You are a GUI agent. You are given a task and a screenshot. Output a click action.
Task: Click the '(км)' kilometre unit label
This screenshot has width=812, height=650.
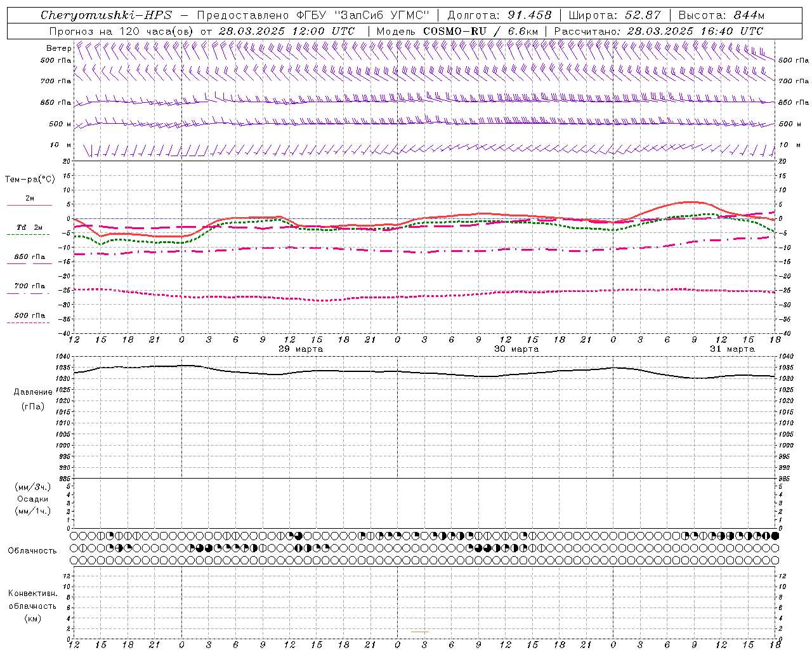click(33, 618)
